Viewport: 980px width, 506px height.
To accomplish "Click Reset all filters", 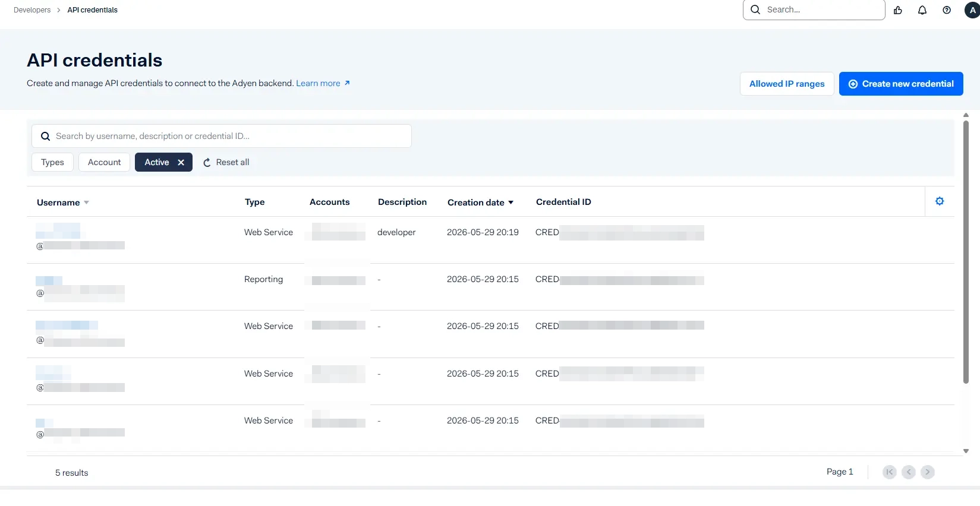I will 226,162.
